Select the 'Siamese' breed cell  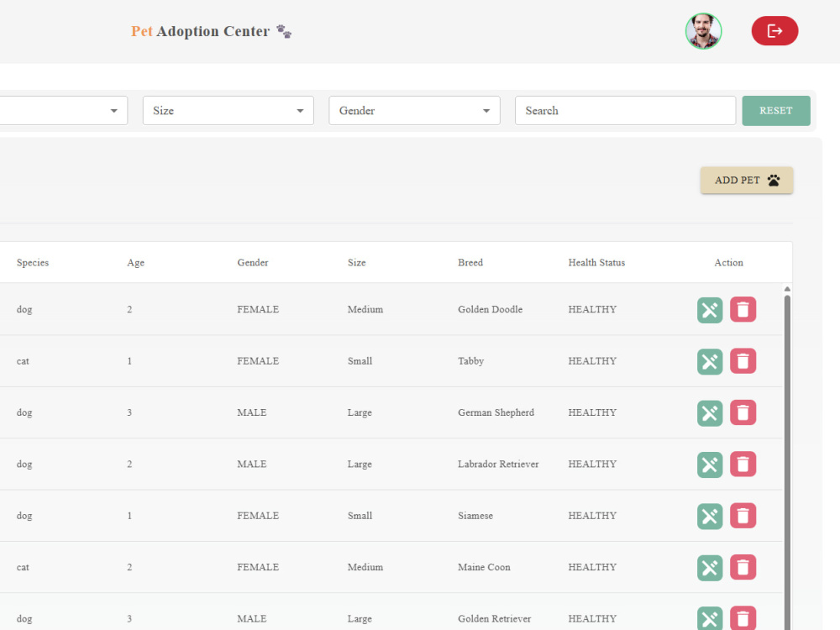point(475,516)
